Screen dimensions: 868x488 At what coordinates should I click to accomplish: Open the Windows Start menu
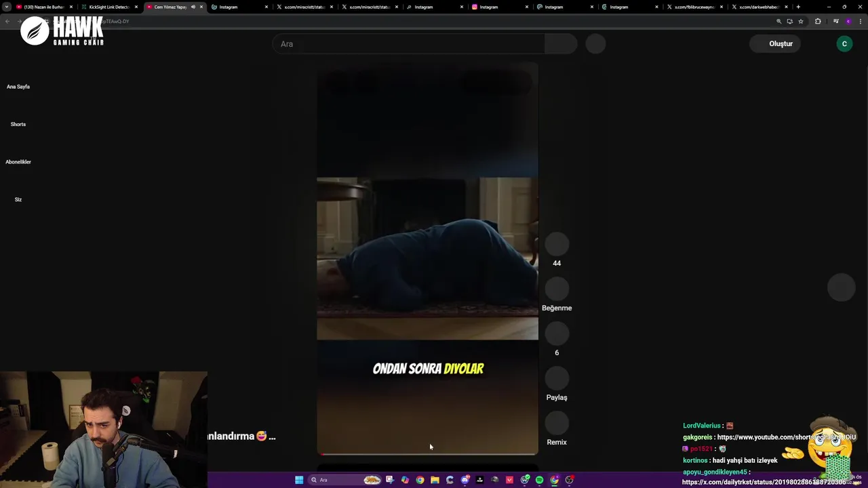tap(299, 480)
